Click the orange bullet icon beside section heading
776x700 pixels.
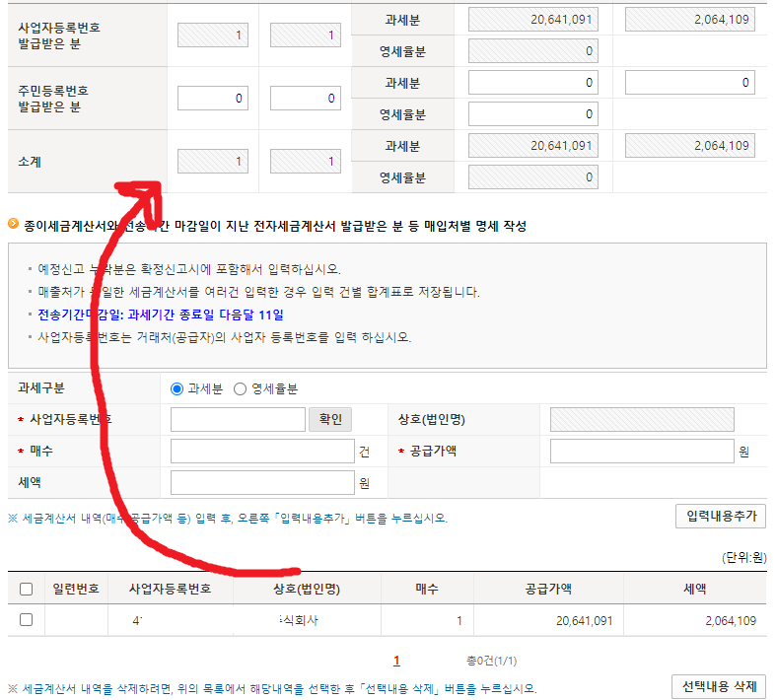click(13, 225)
